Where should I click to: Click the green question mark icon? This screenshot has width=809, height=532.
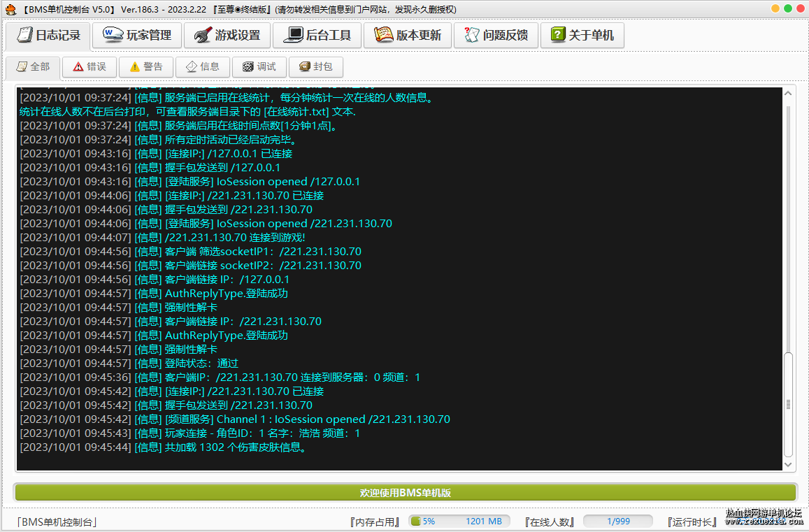point(558,34)
